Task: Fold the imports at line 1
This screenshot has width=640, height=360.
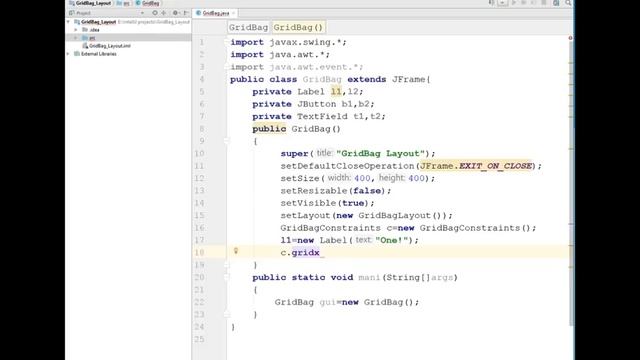Action: point(227,42)
